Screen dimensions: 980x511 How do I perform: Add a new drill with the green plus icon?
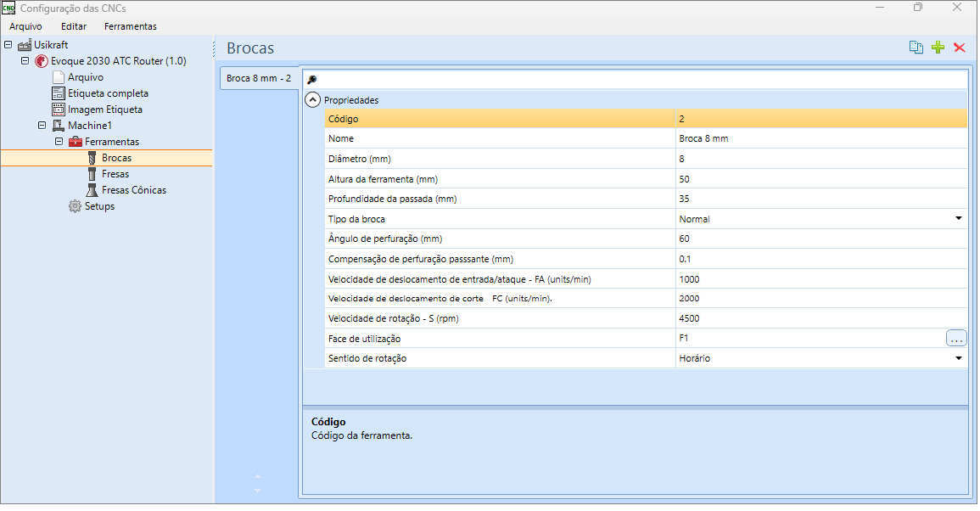click(x=938, y=48)
